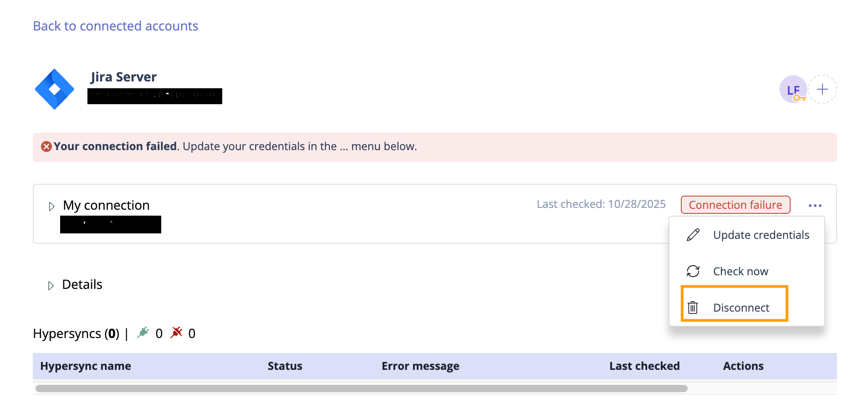The image size is (868, 414).
Task: Click the Error message column header
Action: tap(420, 366)
